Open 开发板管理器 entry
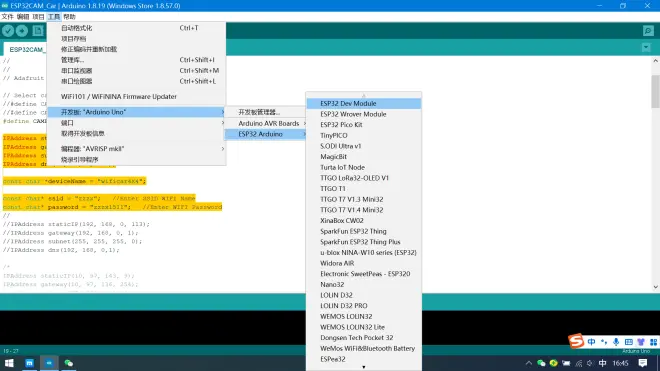Image resolution: width=660 pixels, height=371 pixels. [x=265, y=112]
